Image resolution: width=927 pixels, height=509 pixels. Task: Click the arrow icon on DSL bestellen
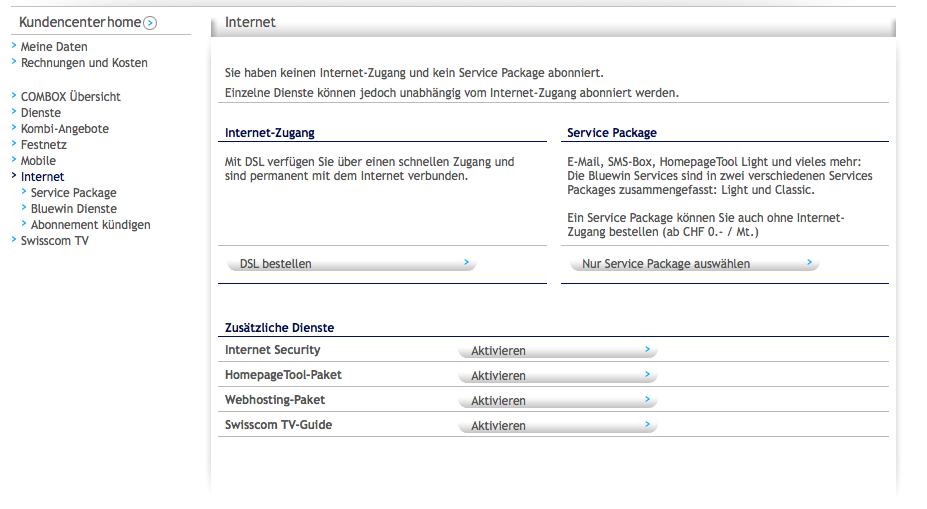(x=466, y=263)
